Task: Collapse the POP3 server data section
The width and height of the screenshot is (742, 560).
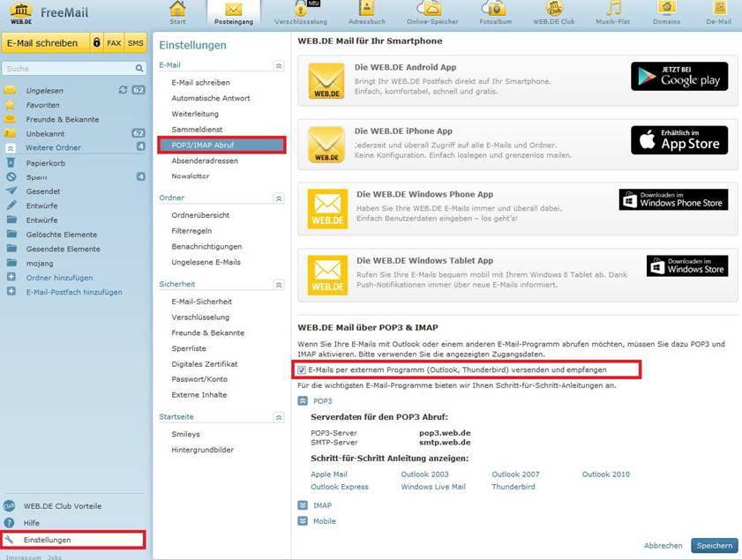Action: 303,400
